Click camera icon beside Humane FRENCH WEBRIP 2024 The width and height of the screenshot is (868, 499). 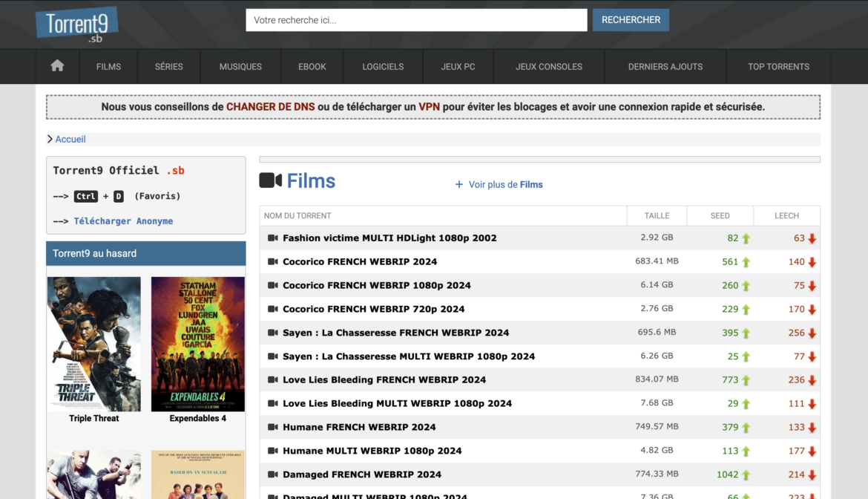(272, 427)
